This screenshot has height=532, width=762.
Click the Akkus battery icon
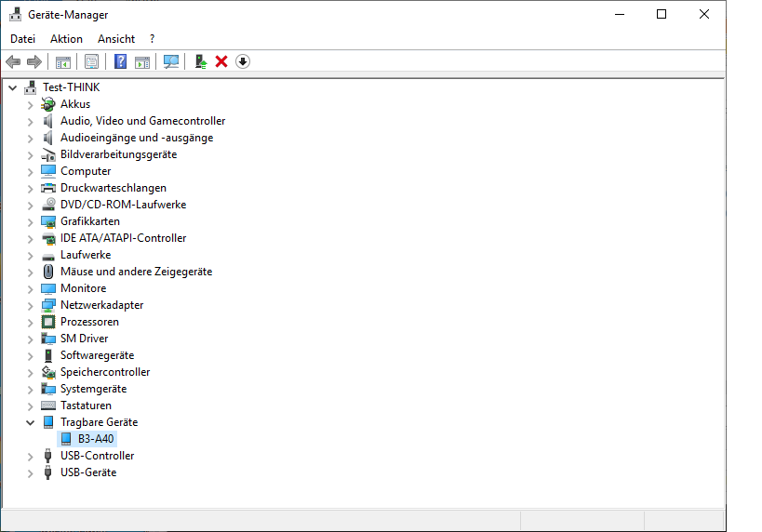point(48,104)
